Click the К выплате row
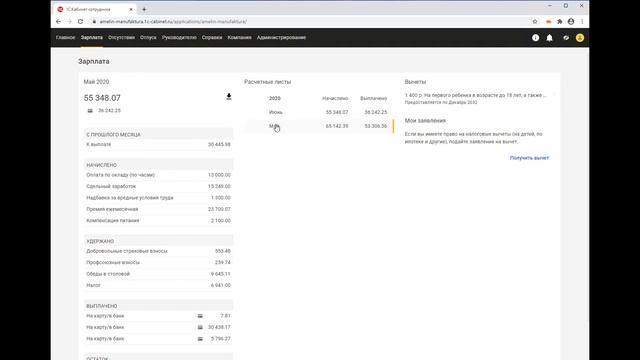The image size is (640, 360). click(x=158, y=144)
